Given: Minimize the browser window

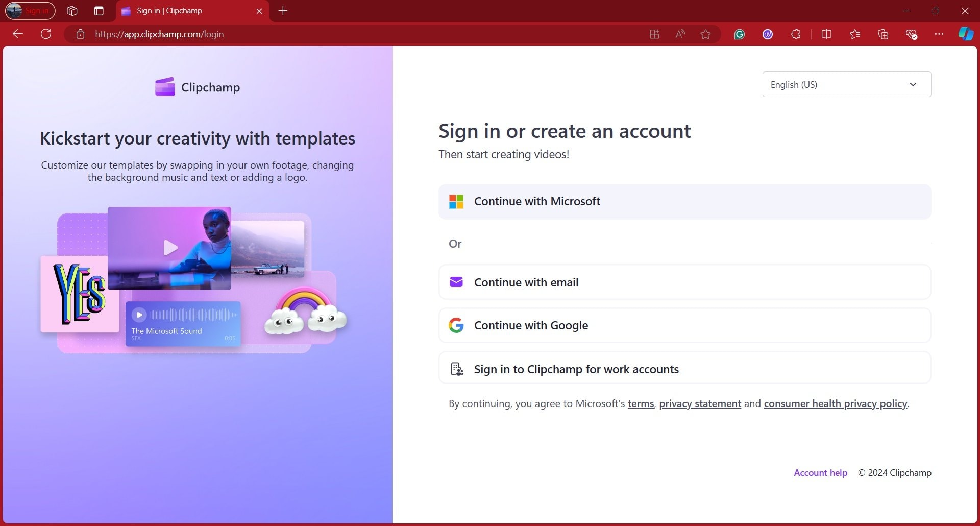Looking at the screenshot, I should click(x=906, y=11).
